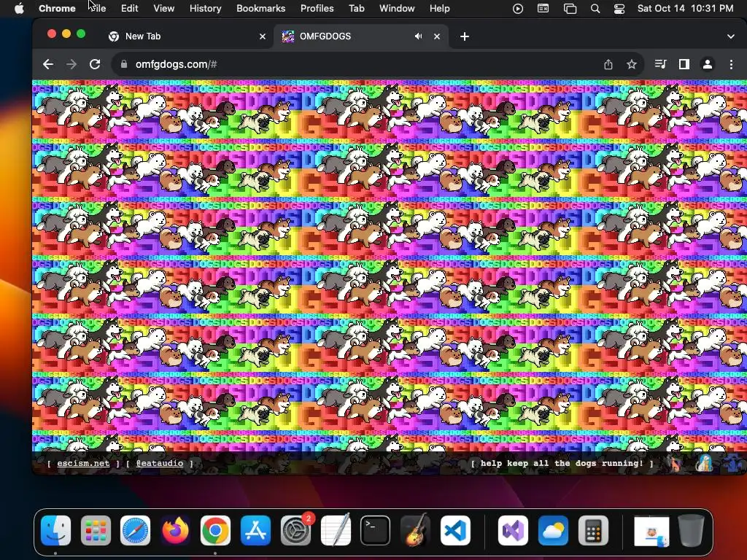Open the Bookmarks menu

pos(260,8)
